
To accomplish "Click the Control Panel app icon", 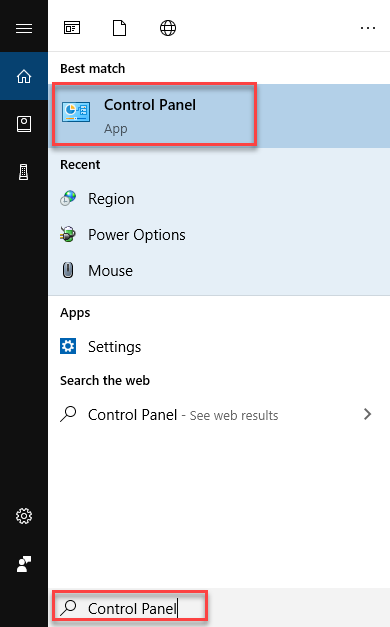I will tap(76, 112).
